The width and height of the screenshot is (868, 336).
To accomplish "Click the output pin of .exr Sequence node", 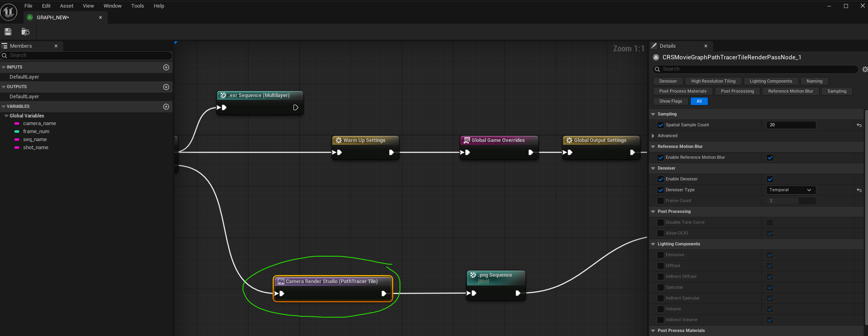I will pos(295,107).
